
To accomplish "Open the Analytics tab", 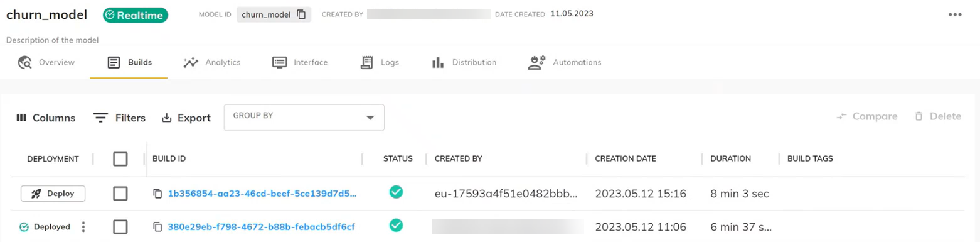I will click(211, 62).
